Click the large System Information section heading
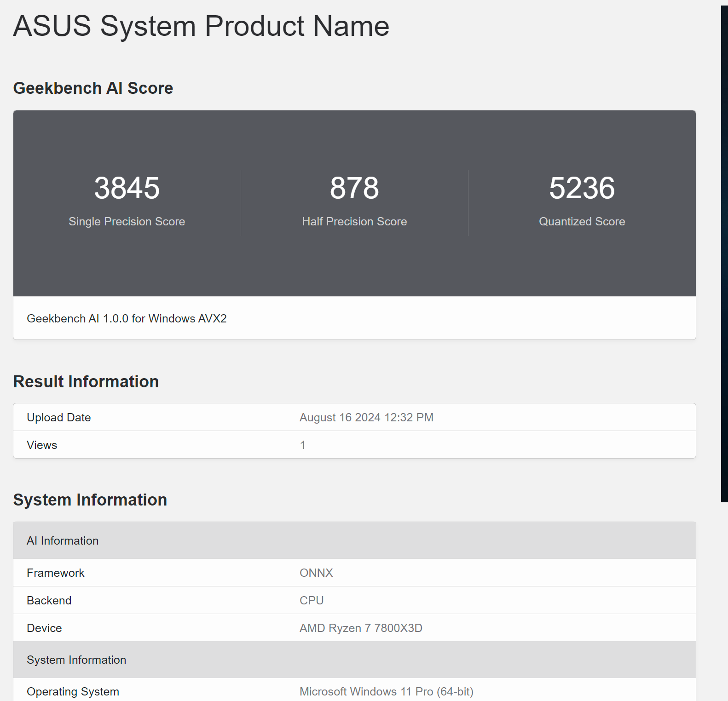 point(90,500)
